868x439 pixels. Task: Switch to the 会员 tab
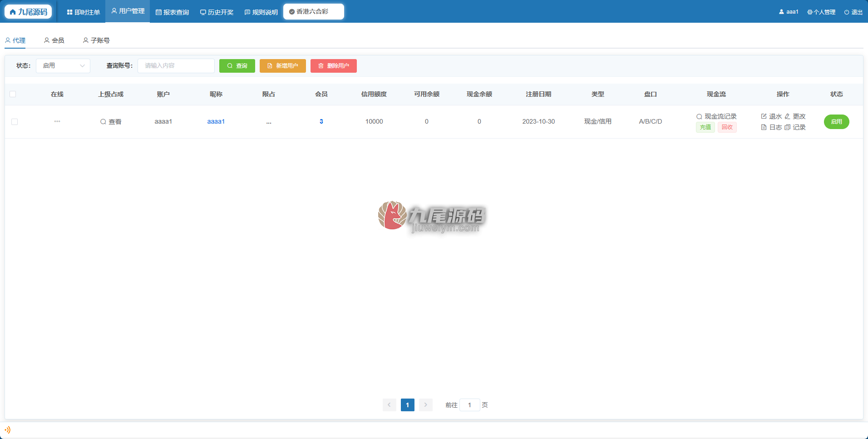[x=54, y=40]
